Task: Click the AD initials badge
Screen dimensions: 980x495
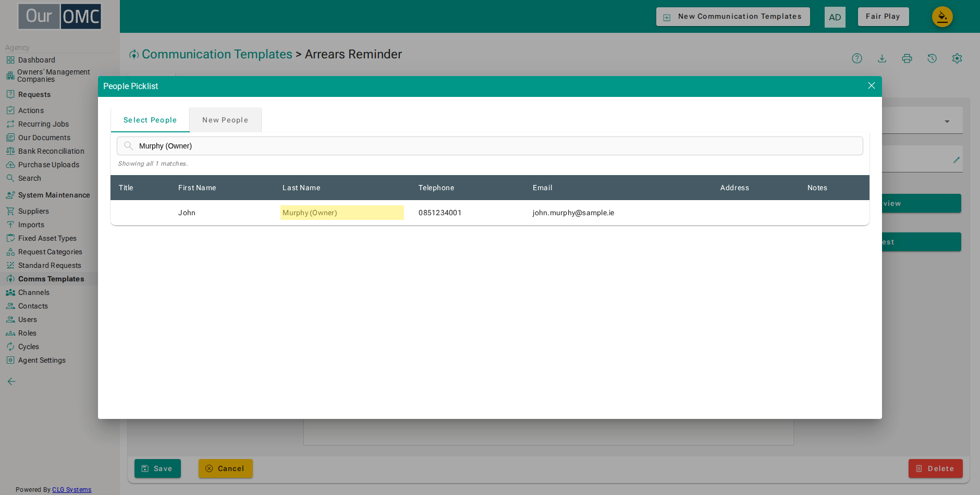Action: coord(835,17)
